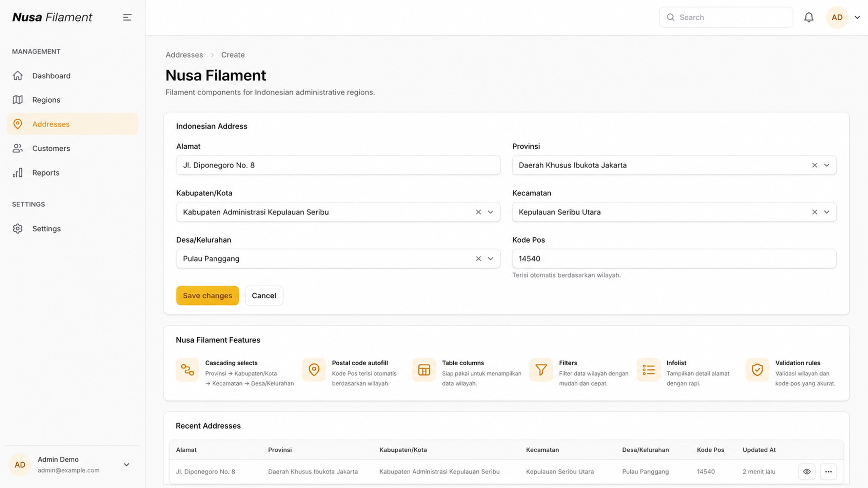This screenshot has width=868, height=488.
Task: Click the '2 menit lalu' cell
Action: [759, 471]
